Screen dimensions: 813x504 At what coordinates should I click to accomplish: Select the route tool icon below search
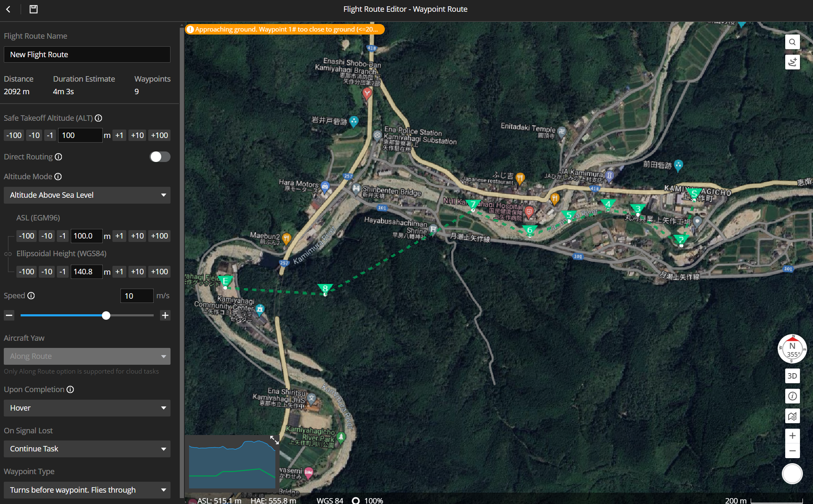coord(792,62)
